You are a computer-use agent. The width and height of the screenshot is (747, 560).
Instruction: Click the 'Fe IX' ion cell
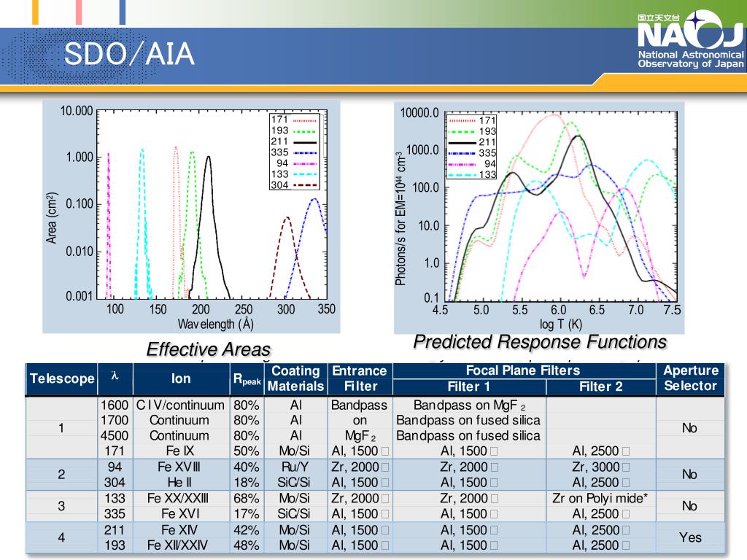point(179,451)
